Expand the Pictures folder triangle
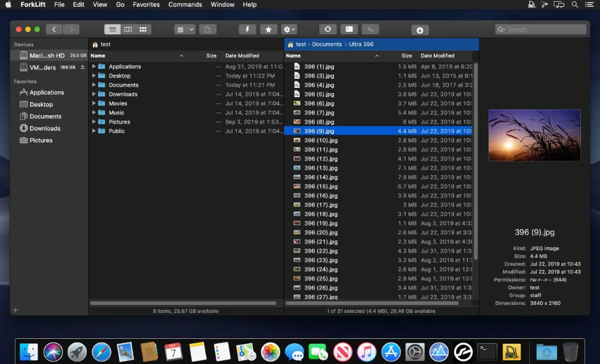 [x=94, y=121]
